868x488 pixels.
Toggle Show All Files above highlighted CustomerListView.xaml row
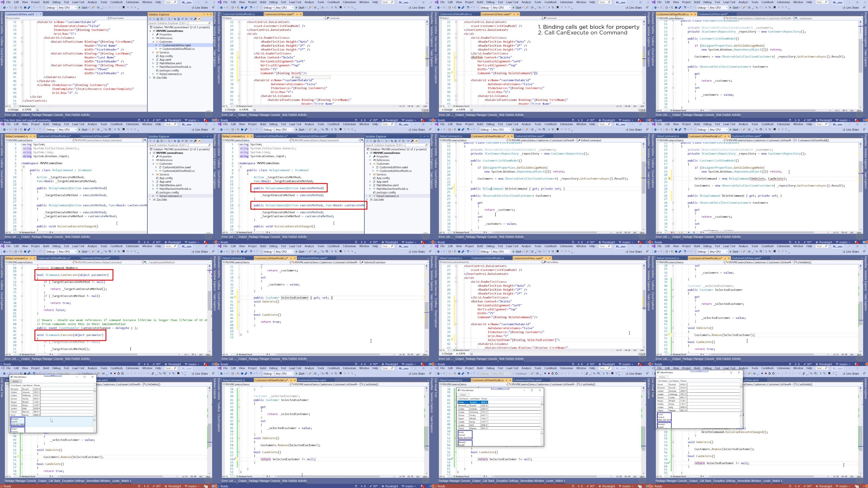click(186, 19)
